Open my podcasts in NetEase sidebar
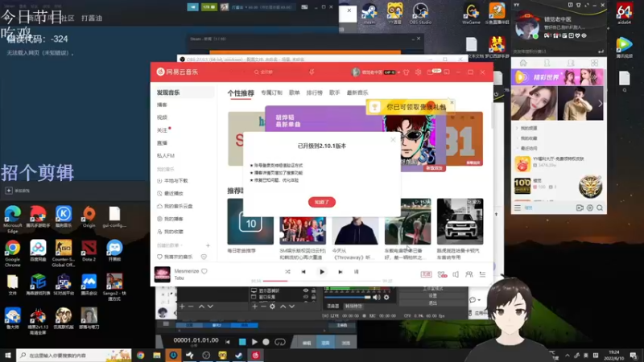 click(x=170, y=219)
